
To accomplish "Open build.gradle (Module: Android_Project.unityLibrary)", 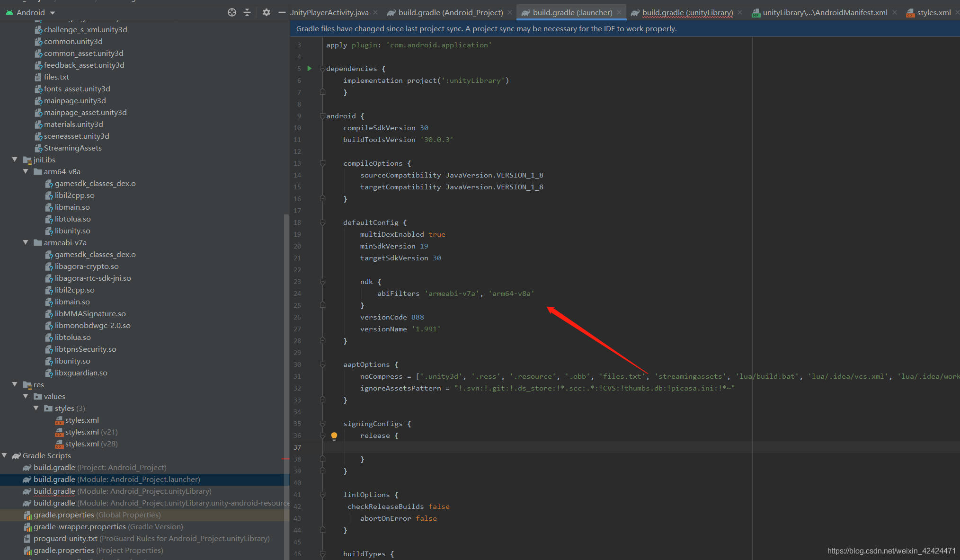I will click(x=122, y=491).
